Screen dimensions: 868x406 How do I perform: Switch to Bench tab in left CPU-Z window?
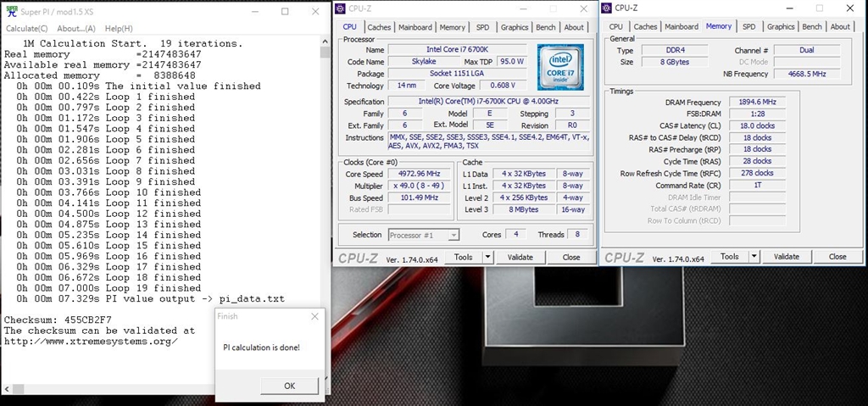(x=546, y=27)
